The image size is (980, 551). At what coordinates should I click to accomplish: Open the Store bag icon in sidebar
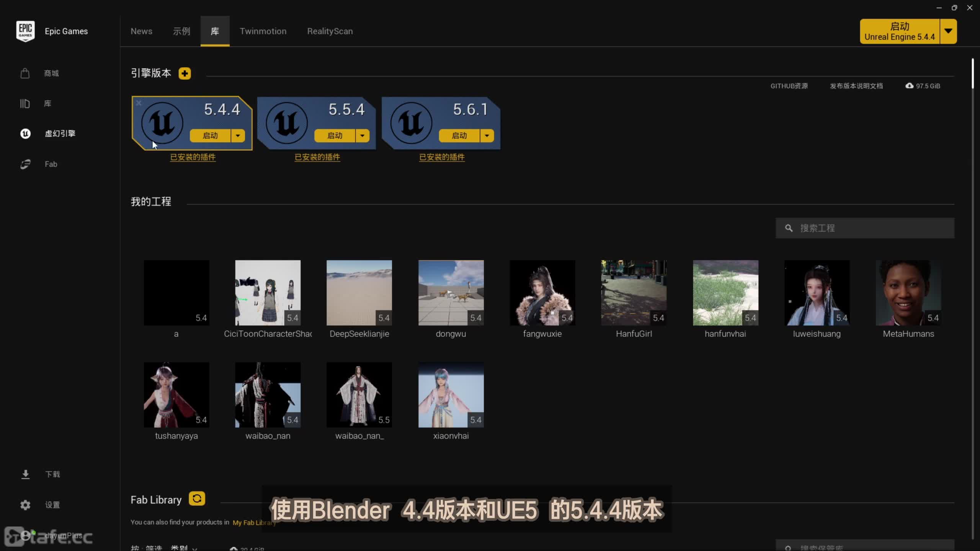click(25, 73)
